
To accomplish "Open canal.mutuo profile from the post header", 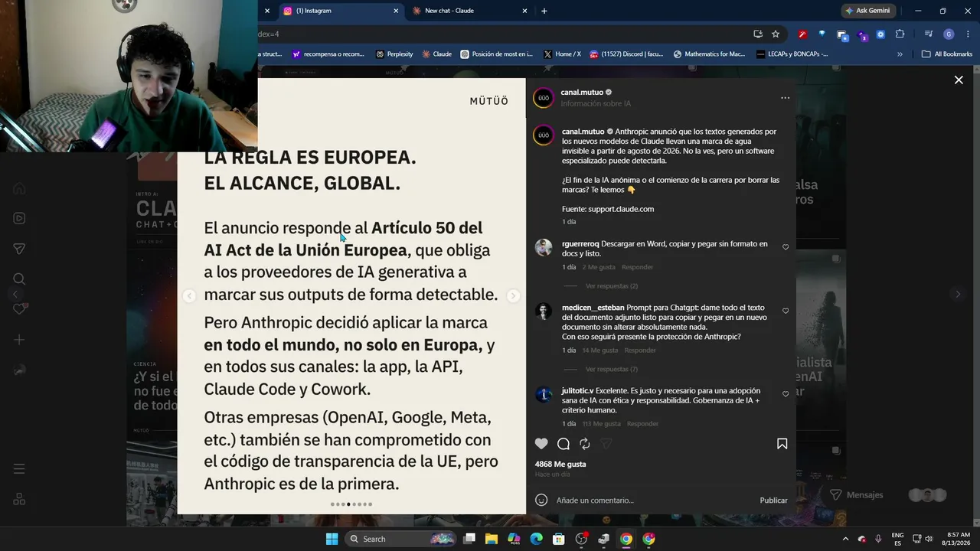I will coord(582,93).
